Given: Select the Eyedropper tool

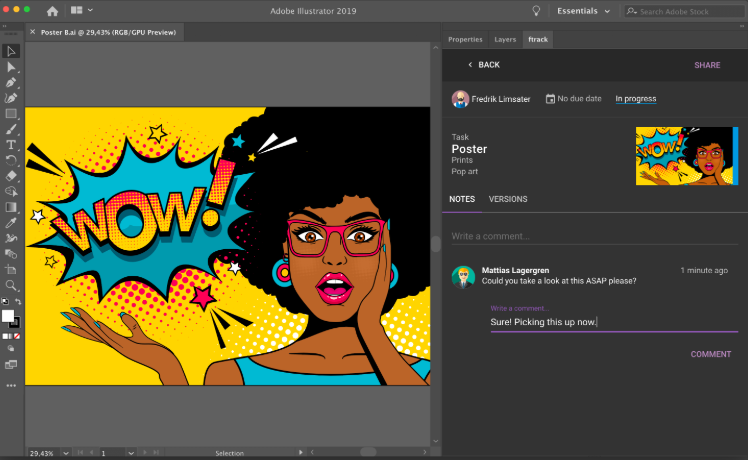Looking at the screenshot, I should (11, 223).
